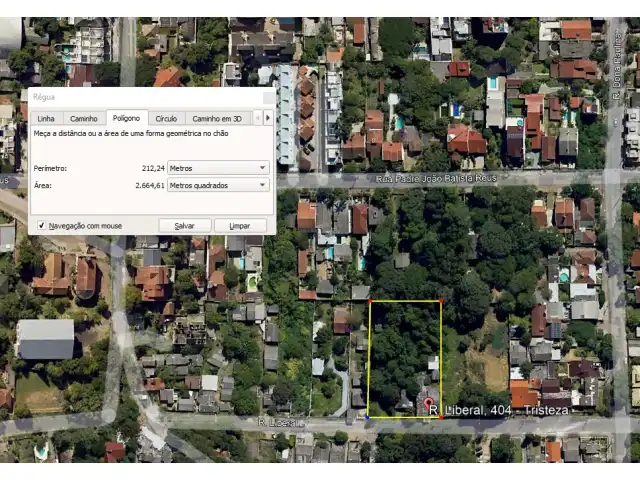Open the Caminho em 3D tab
640x480 pixels.
216,118
